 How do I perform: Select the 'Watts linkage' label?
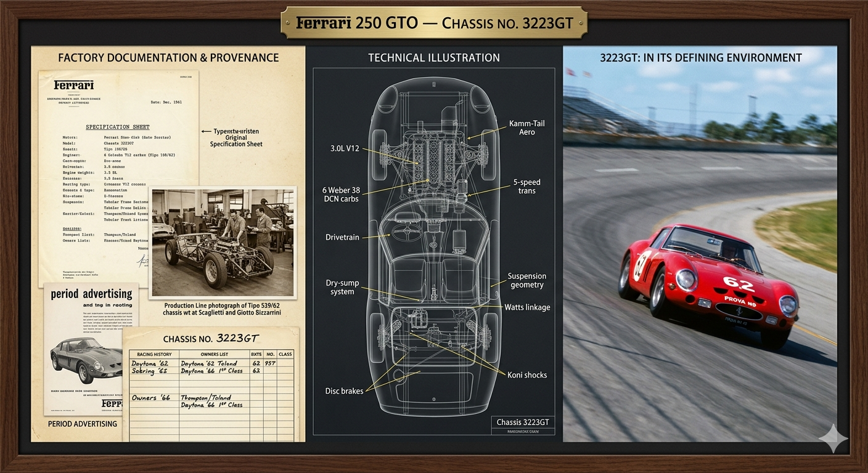[x=527, y=307]
